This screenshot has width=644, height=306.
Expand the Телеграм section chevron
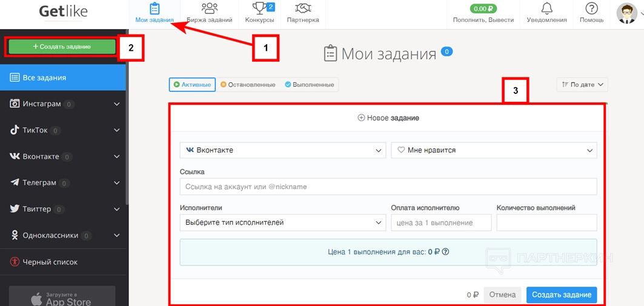click(117, 183)
